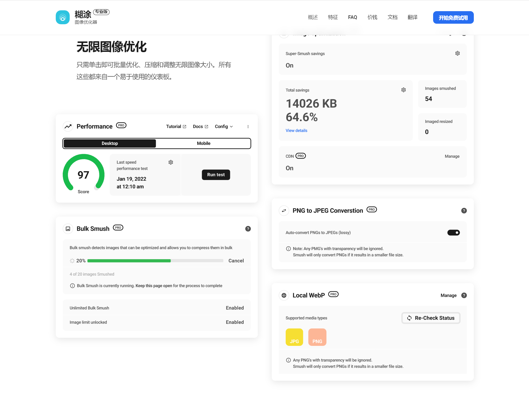The width and height of the screenshot is (529, 420).
Task: Open PNG to JPEG help question icon
Action: coord(464,211)
